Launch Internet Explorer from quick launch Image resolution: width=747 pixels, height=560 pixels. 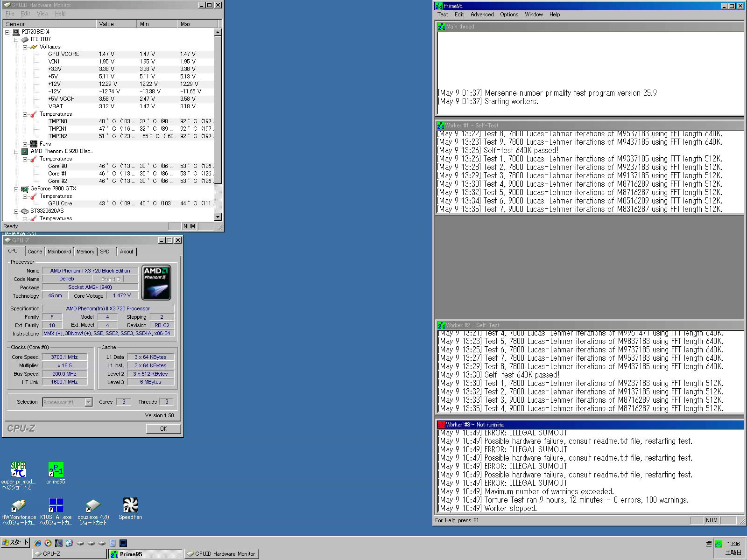point(37,543)
